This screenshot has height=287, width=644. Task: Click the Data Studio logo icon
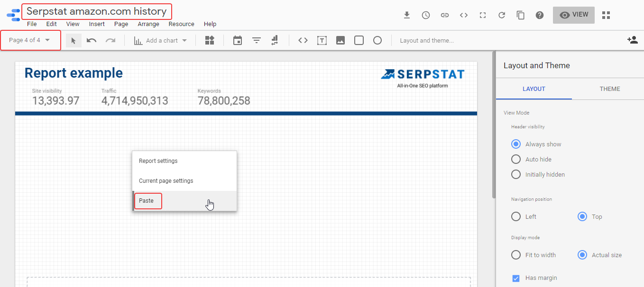tap(13, 15)
